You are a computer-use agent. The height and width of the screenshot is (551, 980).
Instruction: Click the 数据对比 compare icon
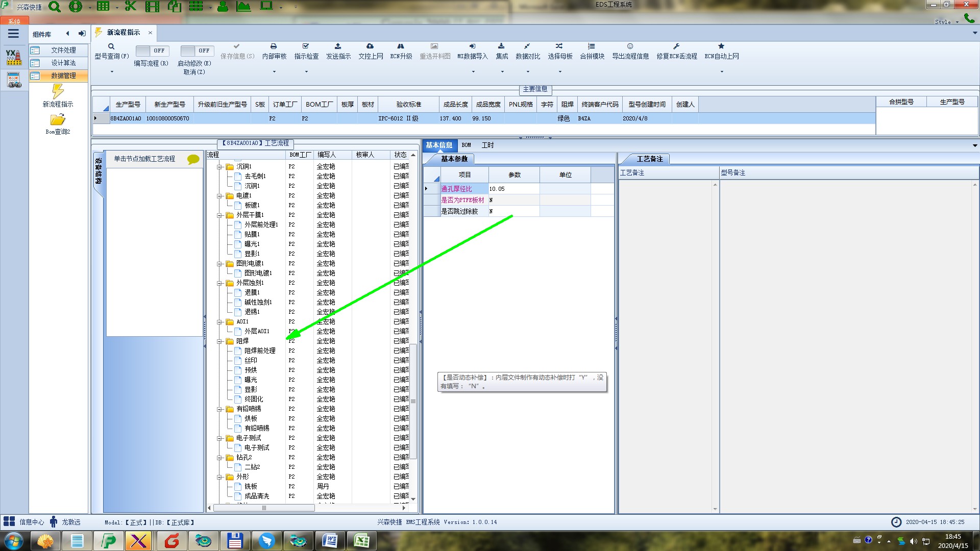[x=527, y=46]
